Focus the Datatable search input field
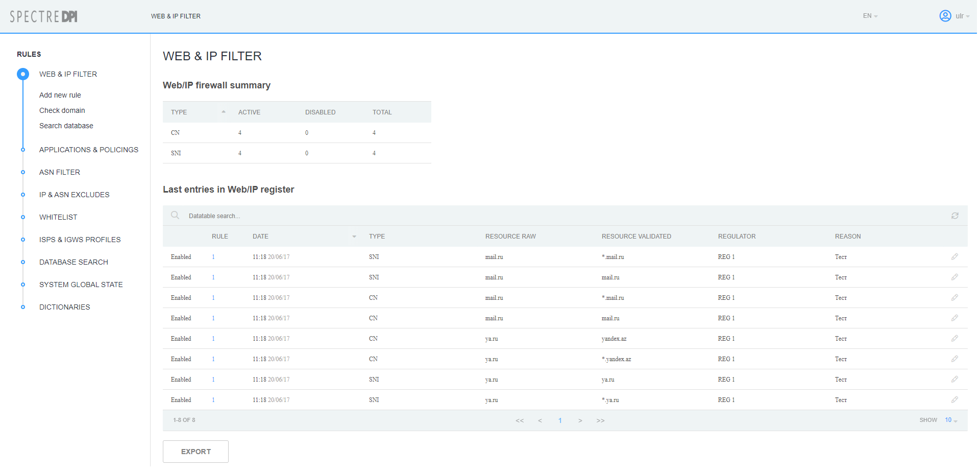 (x=306, y=216)
